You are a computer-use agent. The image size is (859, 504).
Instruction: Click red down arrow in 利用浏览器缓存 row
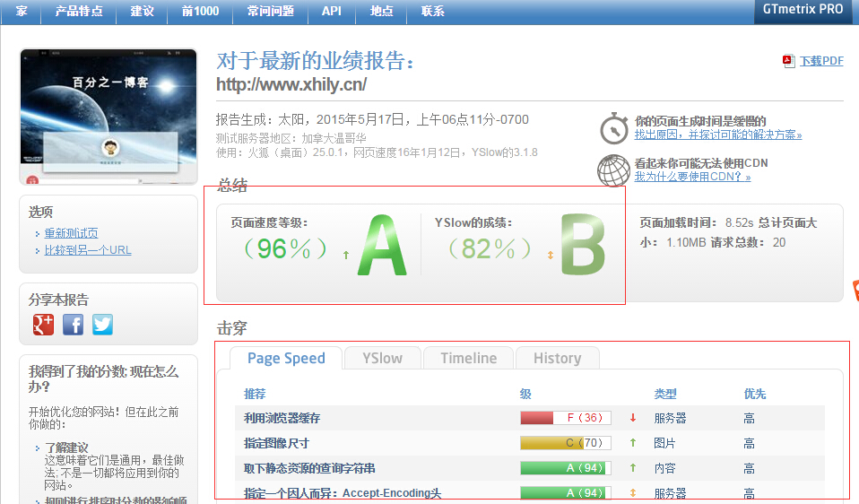[x=633, y=418]
